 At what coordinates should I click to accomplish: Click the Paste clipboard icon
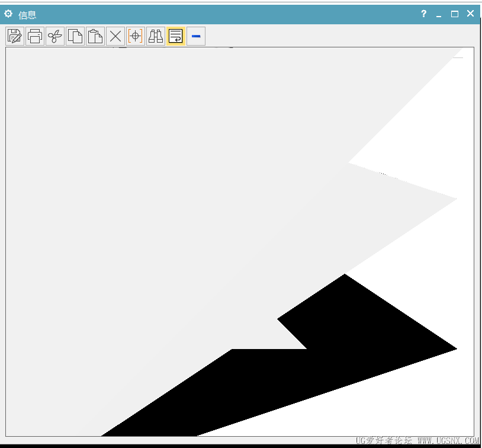tap(95, 36)
